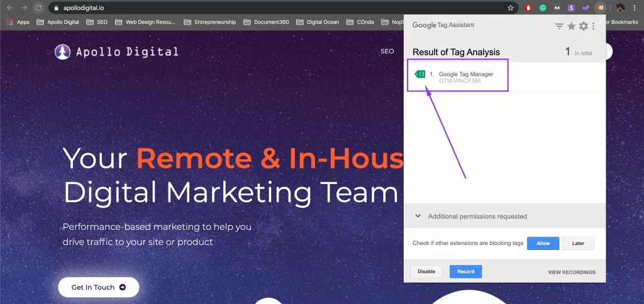Open Tag Assistant settings gear
The height and width of the screenshot is (304, 644).
click(x=583, y=26)
